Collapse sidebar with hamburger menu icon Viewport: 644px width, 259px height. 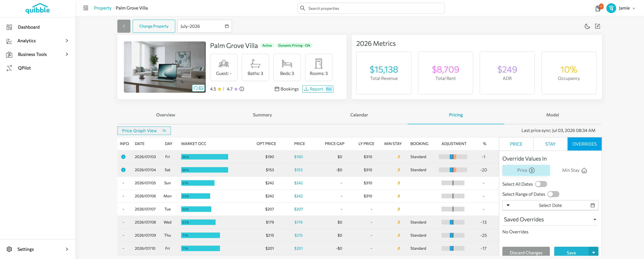[86, 8]
